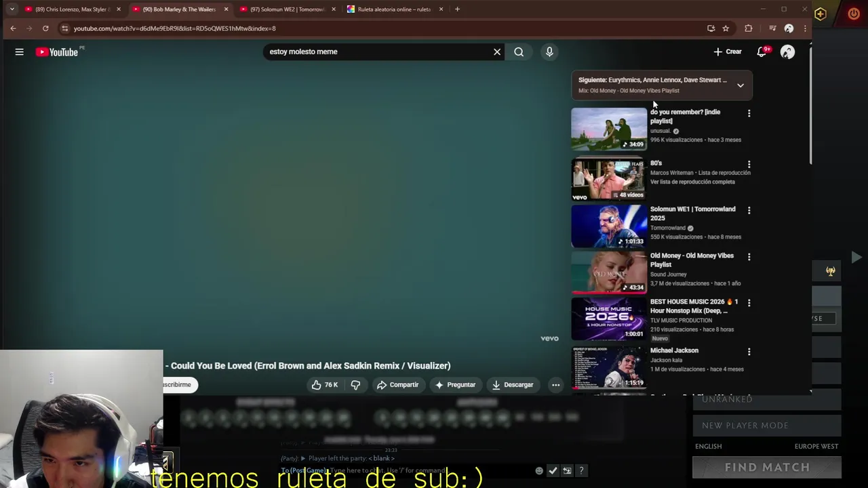This screenshot has width=868, height=488.
Task: Open the YouTube guide hamburger menu
Action: [20, 52]
